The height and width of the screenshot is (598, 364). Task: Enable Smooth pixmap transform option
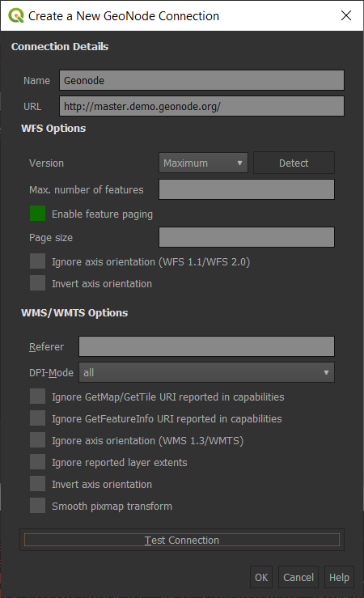(37, 506)
